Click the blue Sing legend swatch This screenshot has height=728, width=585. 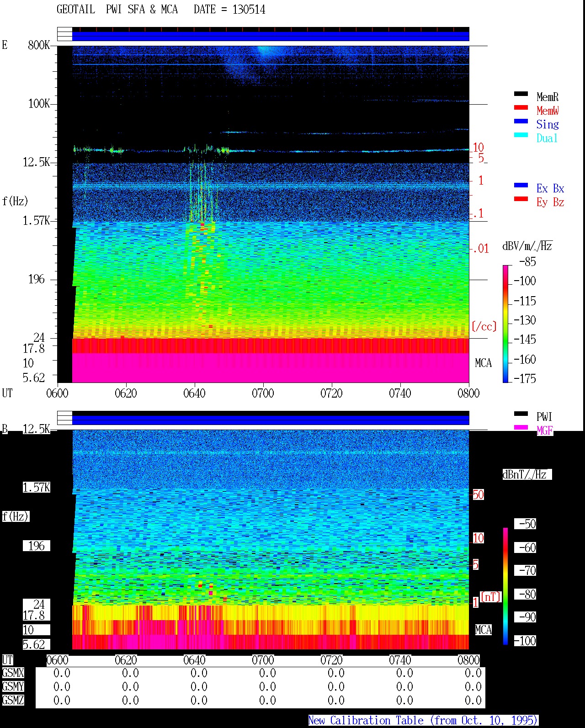click(521, 122)
